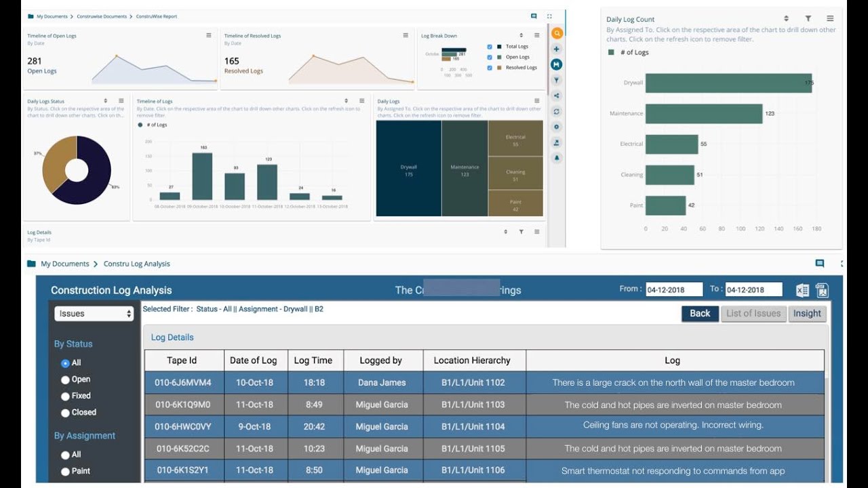Click fullscreen icon in ConstruWise Report header
Screen dimensions: 868x488
coord(549,16)
